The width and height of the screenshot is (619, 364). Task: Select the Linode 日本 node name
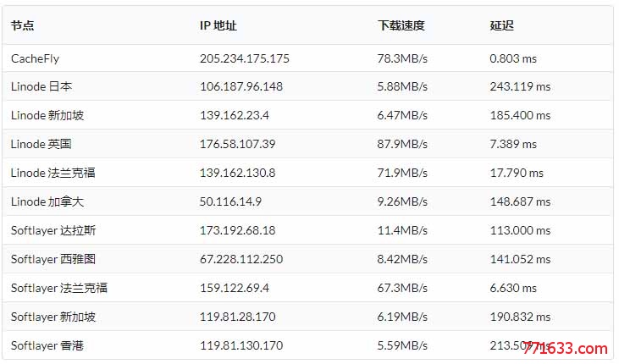coord(41,86)
